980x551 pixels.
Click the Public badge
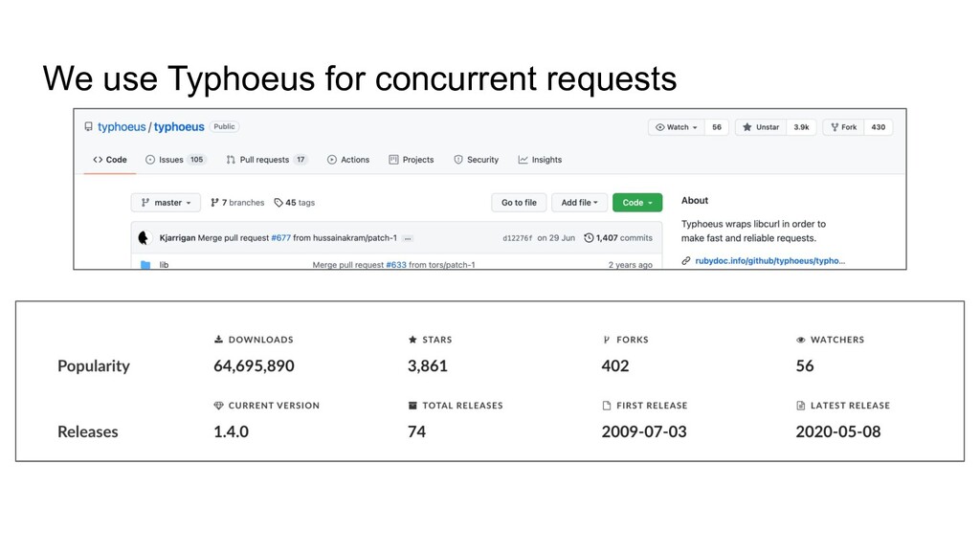[224, 126]
